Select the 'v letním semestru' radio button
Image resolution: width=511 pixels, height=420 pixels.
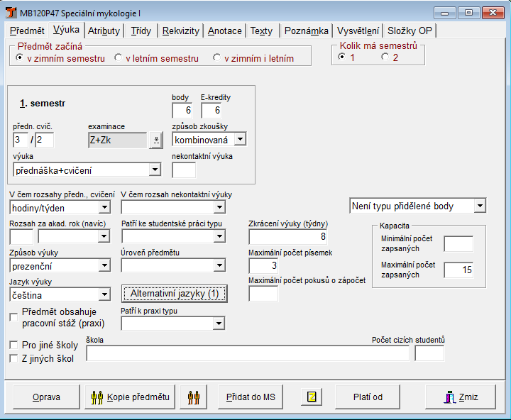click(119, 58)
